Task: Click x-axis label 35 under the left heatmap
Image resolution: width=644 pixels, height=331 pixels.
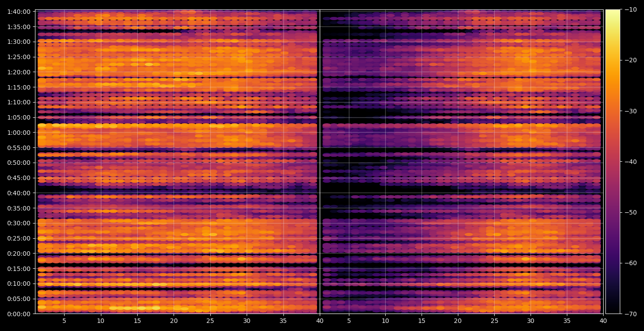Action: coord(283,321)
